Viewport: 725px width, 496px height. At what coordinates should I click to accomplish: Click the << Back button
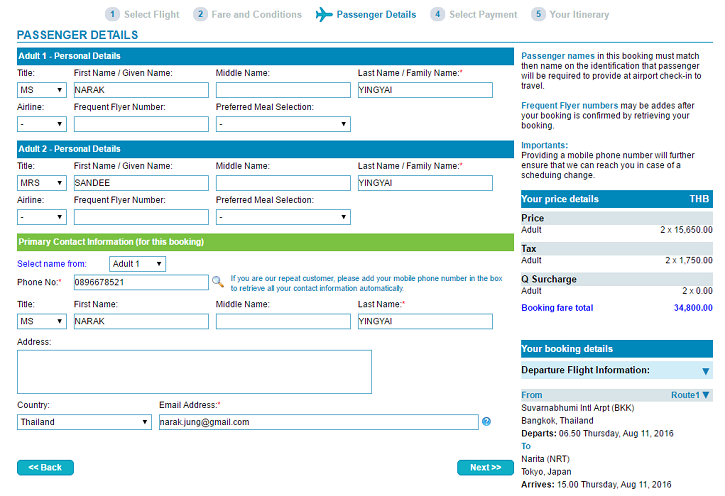[x=45, y=467]
